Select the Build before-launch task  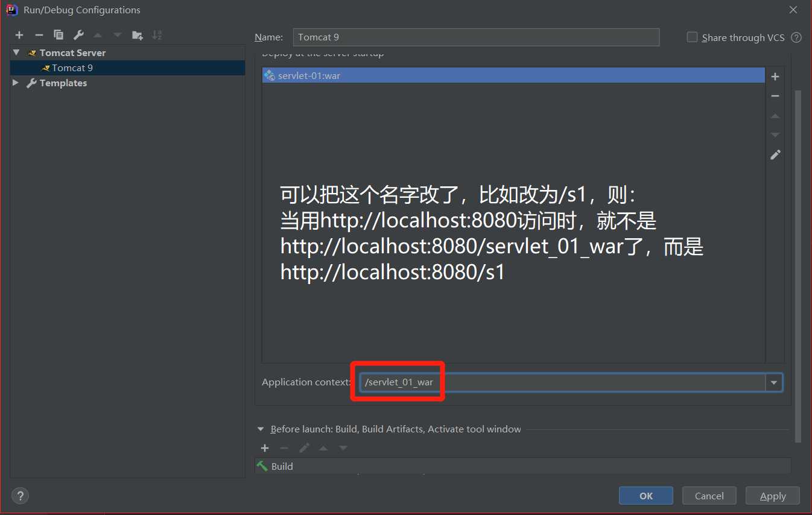(522, 466)
